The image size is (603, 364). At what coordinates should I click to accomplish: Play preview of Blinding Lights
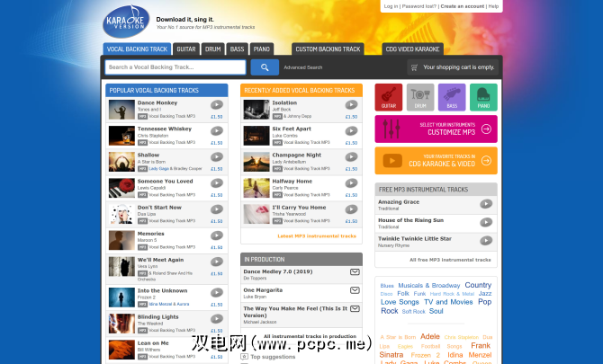coord(217,319)
